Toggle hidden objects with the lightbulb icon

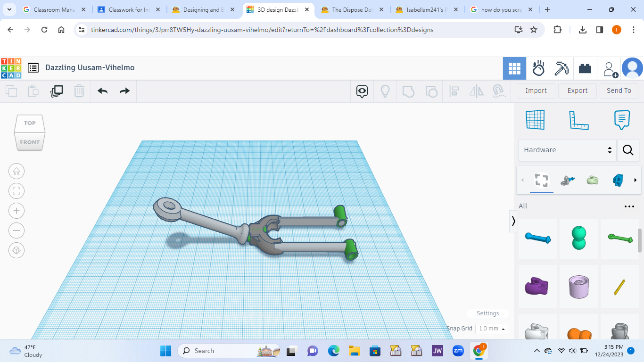tap(385, 91)
